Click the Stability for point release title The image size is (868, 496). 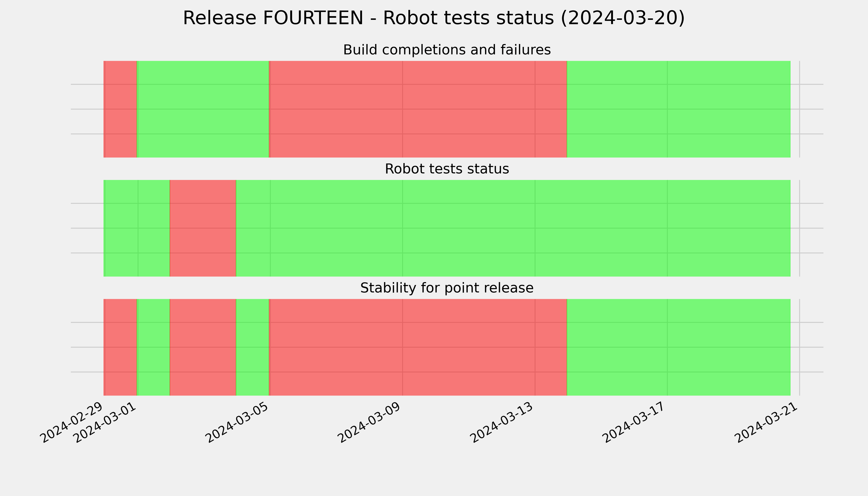tap(447, 288)
